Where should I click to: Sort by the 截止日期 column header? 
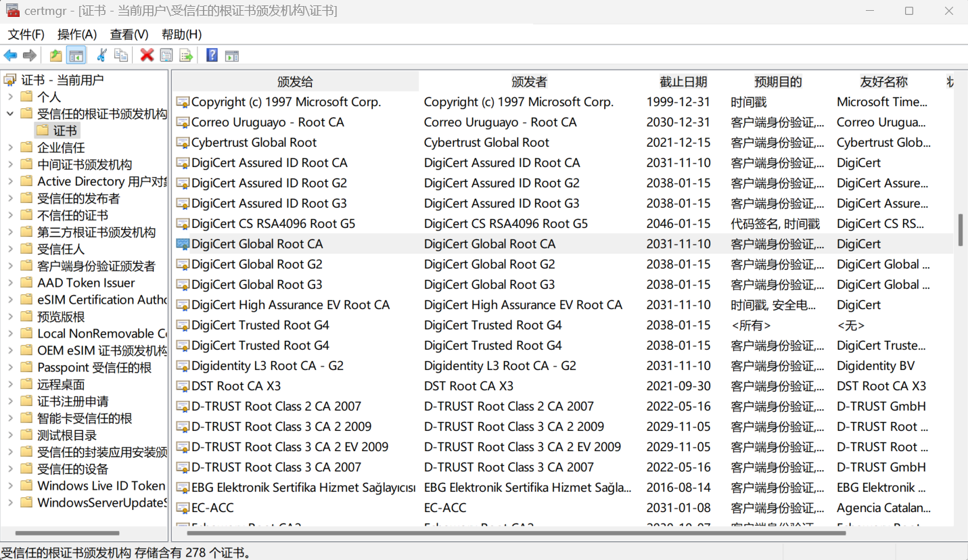[x=683, y=82]
